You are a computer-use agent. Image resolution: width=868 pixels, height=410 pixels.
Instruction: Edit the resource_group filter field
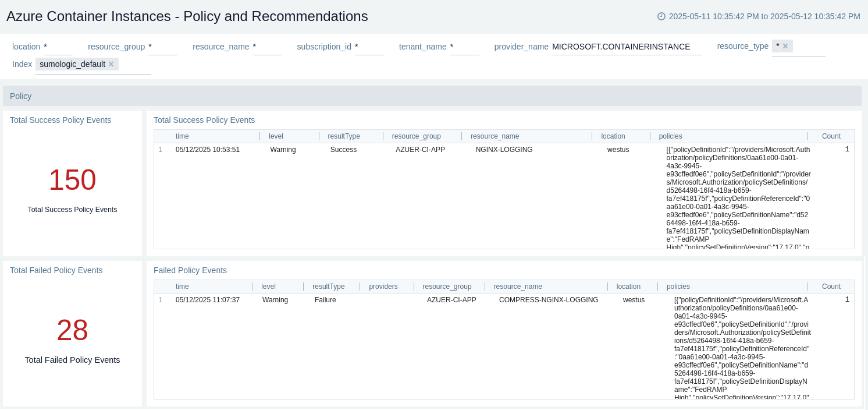[163, 47]
